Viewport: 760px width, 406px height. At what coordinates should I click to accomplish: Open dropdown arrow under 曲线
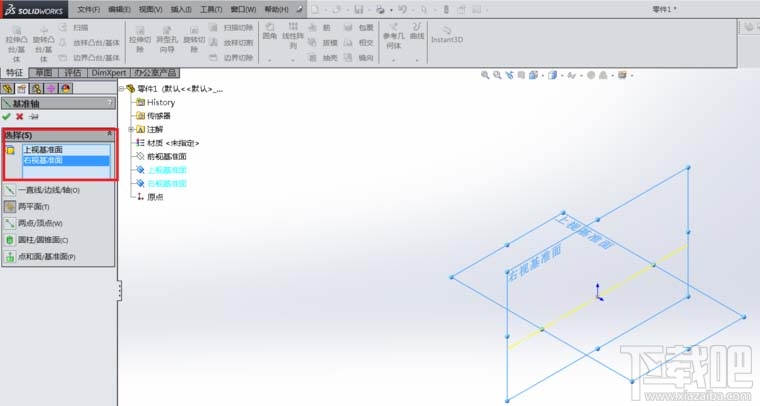pos(417,61)
